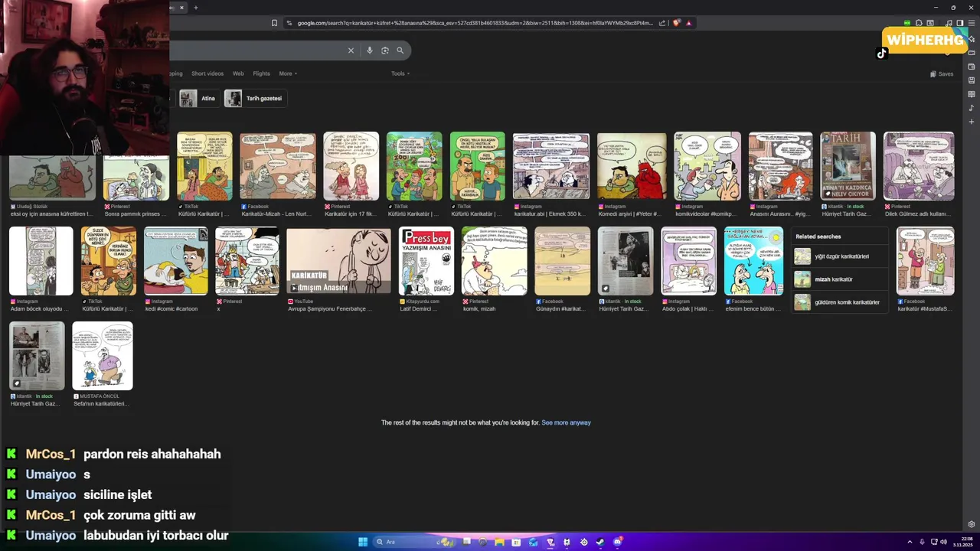980x551 pixels.
Task: Open 'Komedi arşivi' red devil cartoon thumbnail
Action: click(632, 166)
